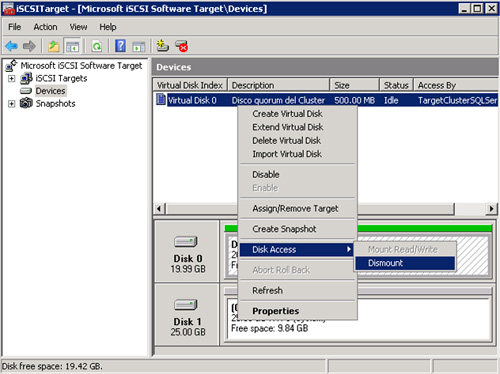
Task: Click the '500.00 MB' size cell
Action: pyautogui.click(x=354, y=100)
